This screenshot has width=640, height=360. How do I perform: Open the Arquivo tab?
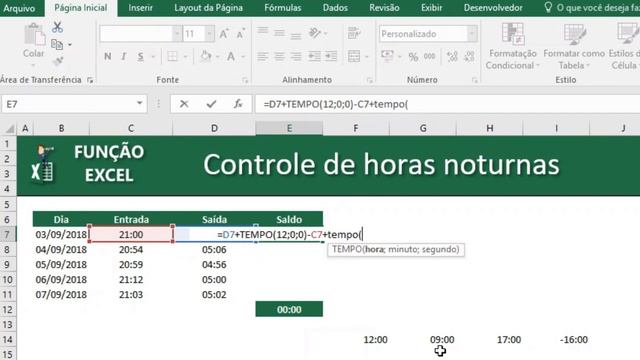pos(19,8)
